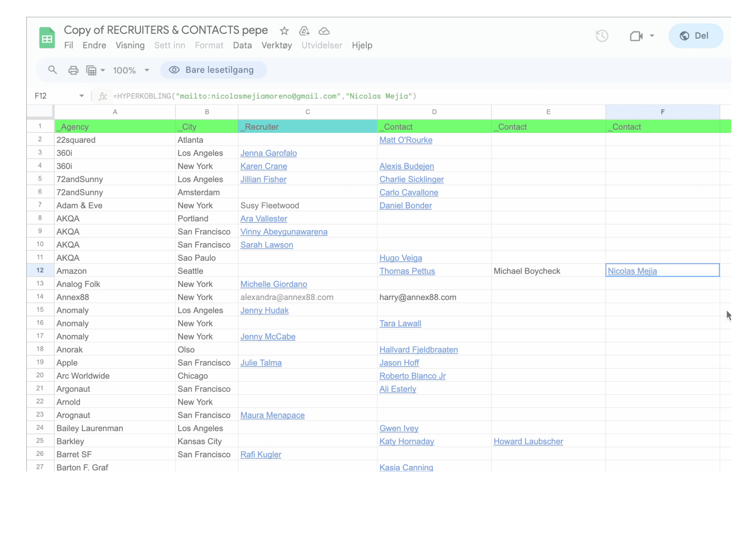
Task: Print the sheet with the printer icon
Action: (x=73, y=70)
